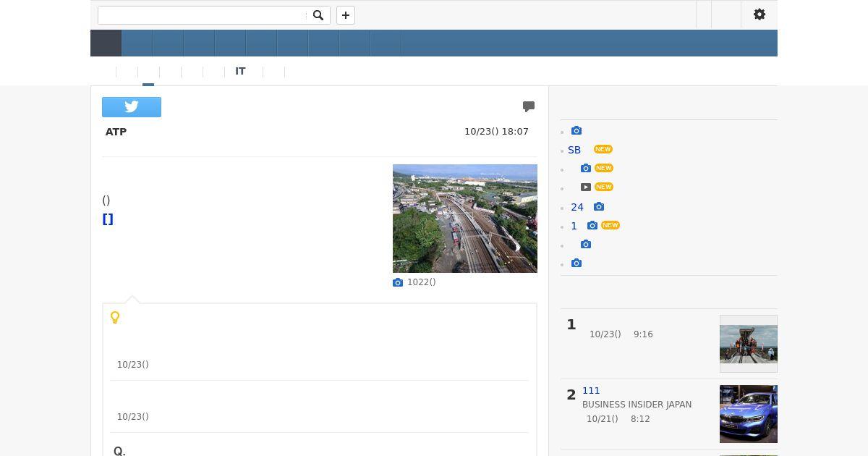Open the bold blue [] link in the article

click(x=108, y=219)
